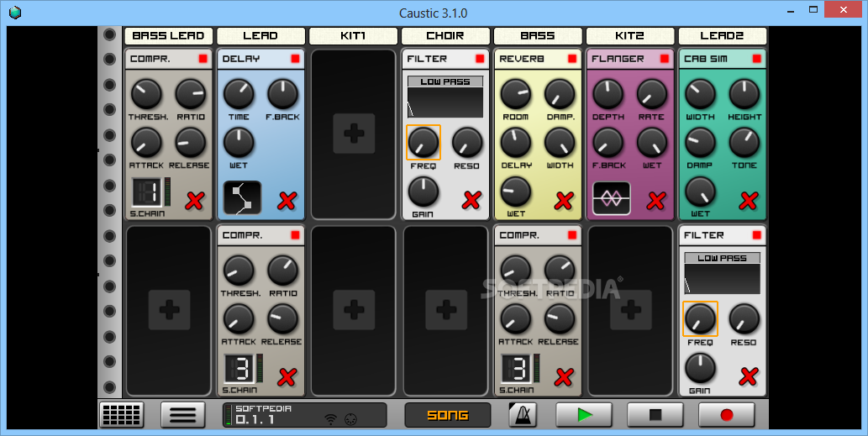This screenshot has height=436, width=868.
Task: Open LOW PASS filter type selector in LEAD2
Action: [723, 258]
